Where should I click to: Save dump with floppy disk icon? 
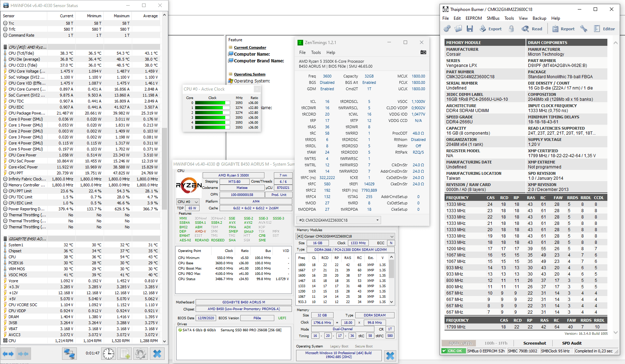pos(470,29)
